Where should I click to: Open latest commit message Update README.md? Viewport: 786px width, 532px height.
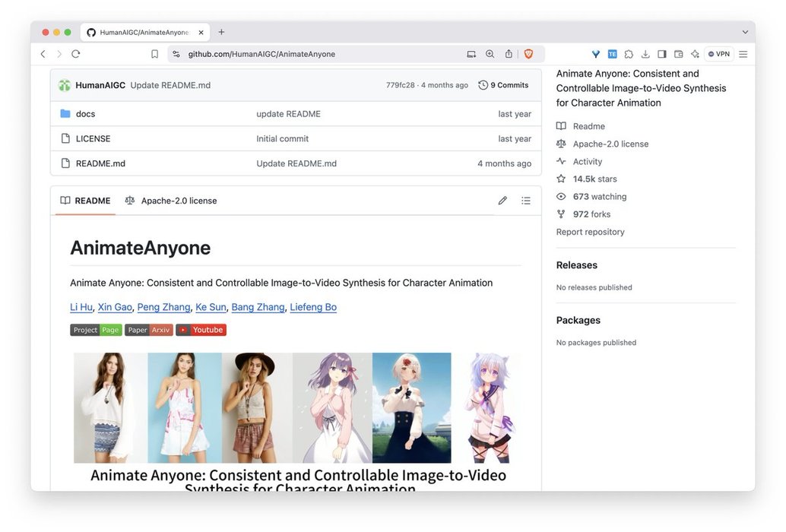(x=170, y=85)
